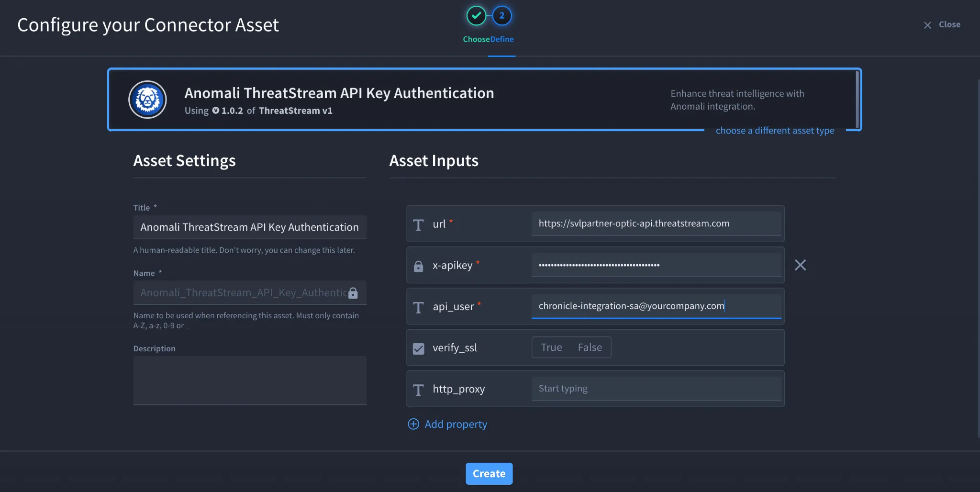The width and height of the screenshot is (980, 492).
Task: Click the 'ThreatStream v1' connector name
Action: coord(296,111)
